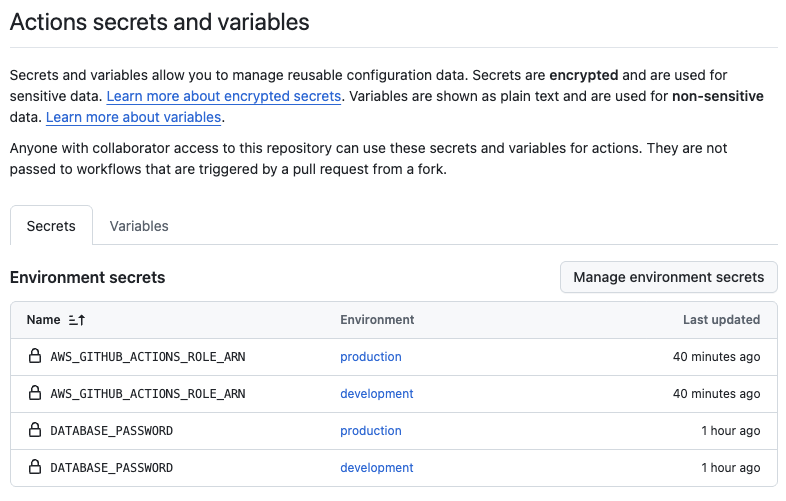Toggle sort order icon beside Name
Image resolution: width=786 pixels, height=501 pixels.
(x=77, y=320)
